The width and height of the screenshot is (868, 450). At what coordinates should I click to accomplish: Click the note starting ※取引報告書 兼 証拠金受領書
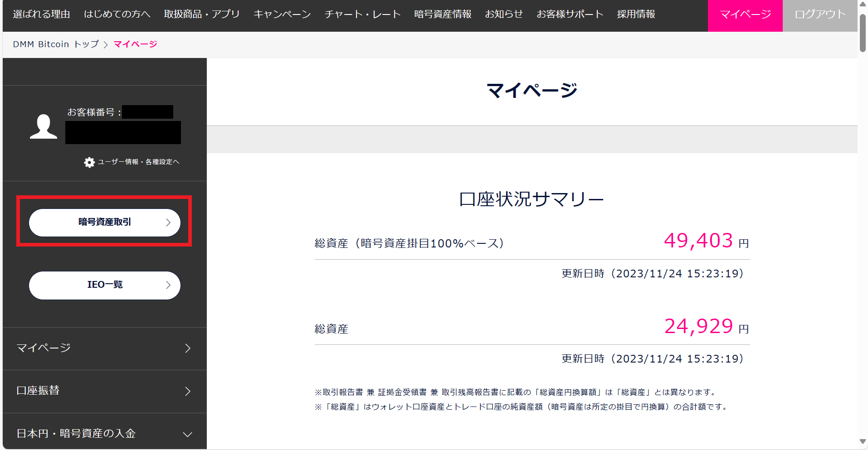tap(517, 392)
